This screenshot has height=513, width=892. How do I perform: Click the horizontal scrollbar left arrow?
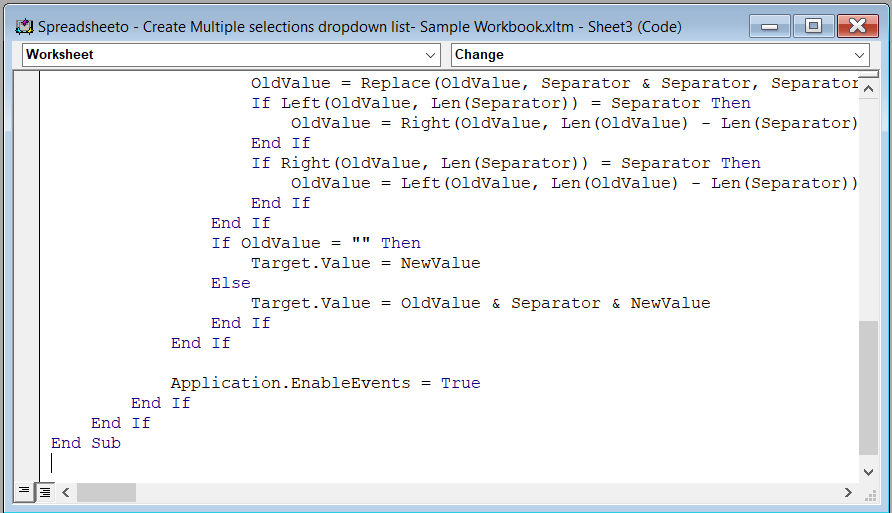pyautogui.click(x=66, y=492)
